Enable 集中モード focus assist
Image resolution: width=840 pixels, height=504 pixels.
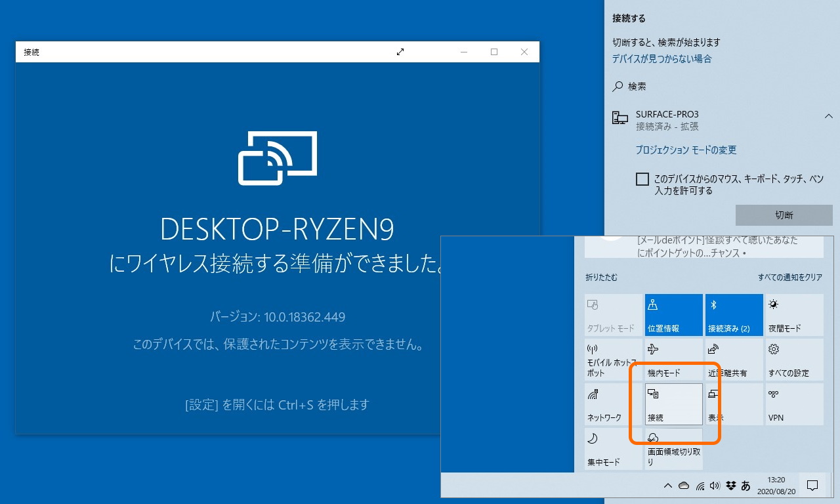click(x=612, y=449)
